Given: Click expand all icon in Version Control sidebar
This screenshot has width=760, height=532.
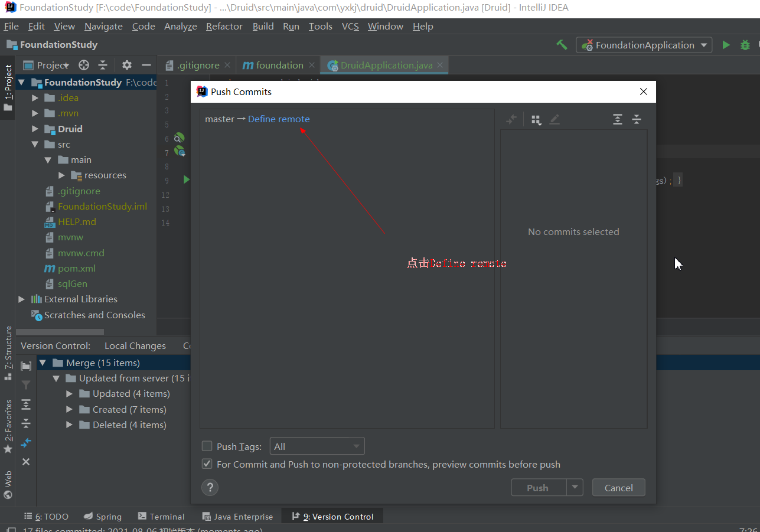Looking at the screenshot, I should [26, 404].
